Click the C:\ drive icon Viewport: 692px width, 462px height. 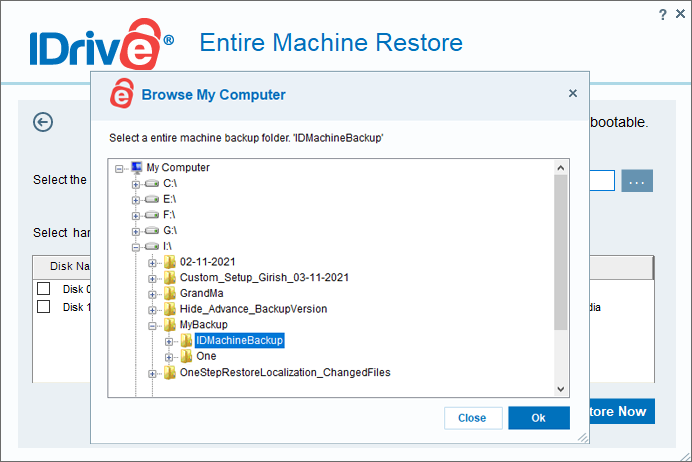152,184
